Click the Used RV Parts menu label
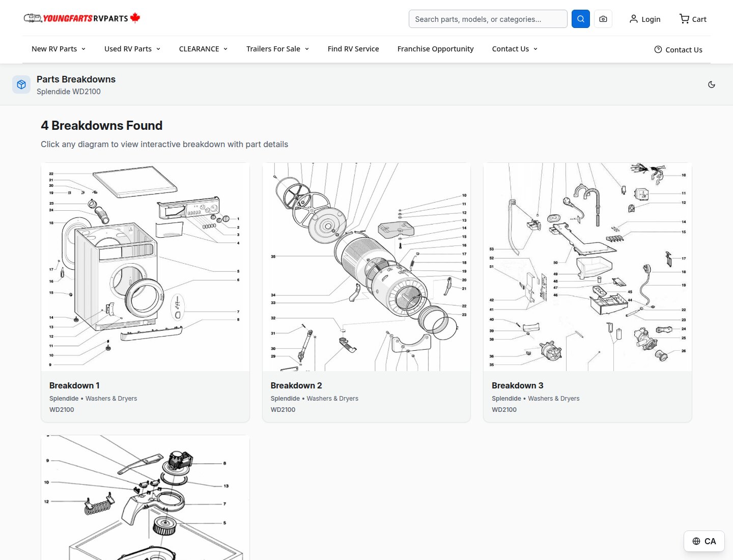Viewport: 733px width, 560px height. tap(128, 49)
